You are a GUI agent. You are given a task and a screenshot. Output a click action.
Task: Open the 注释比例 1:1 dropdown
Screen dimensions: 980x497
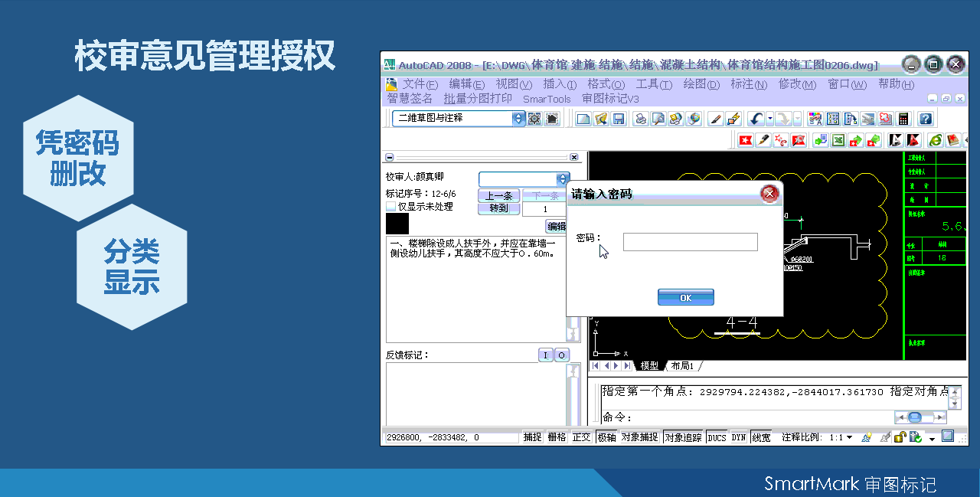pos(848,438)
